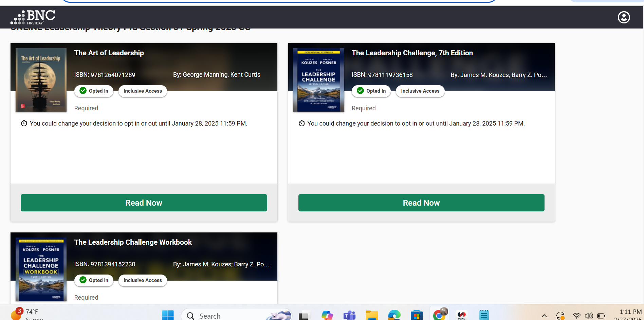Launch Copilot from the taskbar
Screen dimensions: 644x320
pos(327,316)
